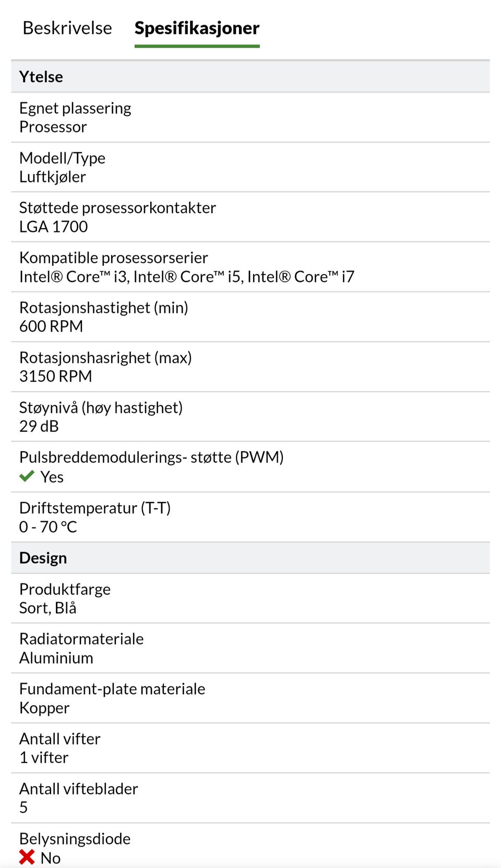Image resolution: width=501 pixels, height=868 pixels.
Task: Click the Sort, Blå product color value
Action: [x=48, y=608]
